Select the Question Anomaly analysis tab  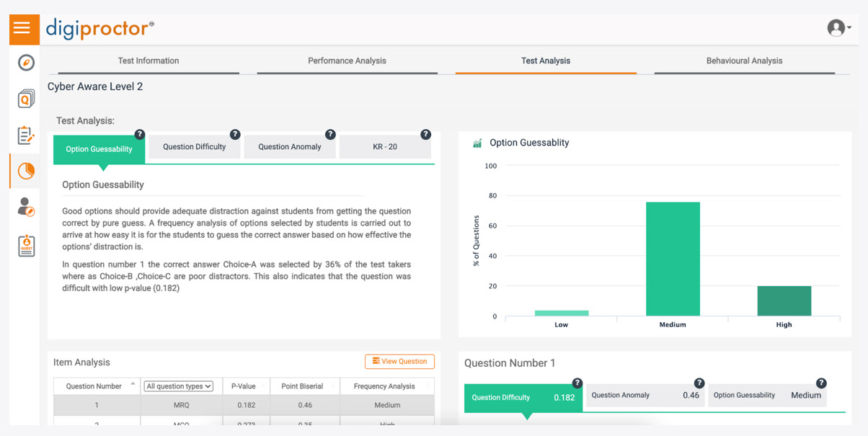[x=290, y=147]
